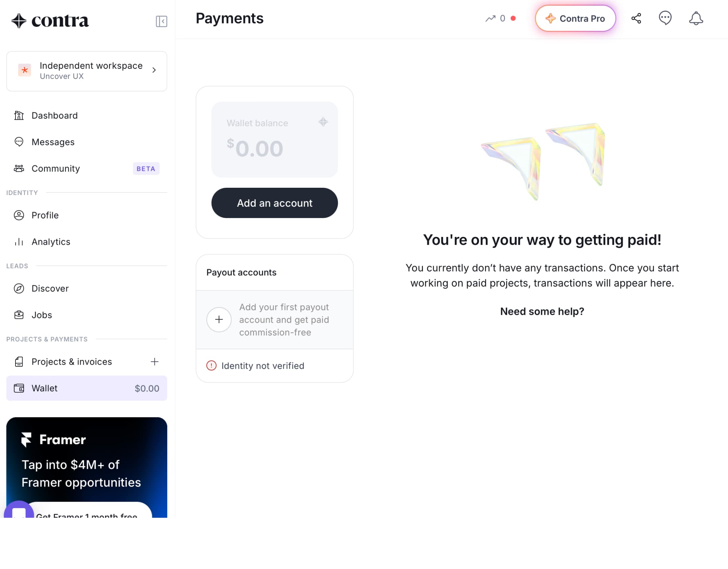Click the Identity not verified warning icon

pyautogui.click(x=211, y=365)
